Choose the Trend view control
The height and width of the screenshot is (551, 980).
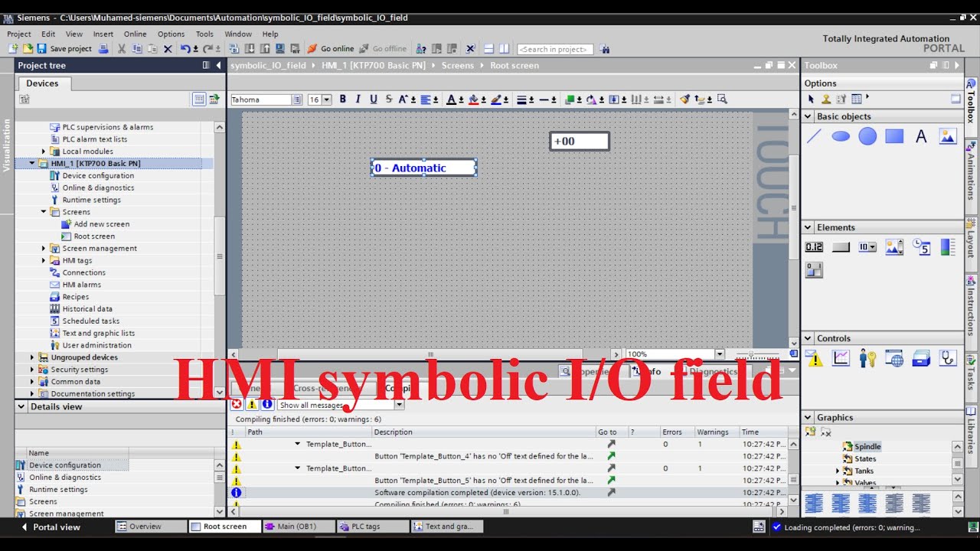tap(841, 357)
